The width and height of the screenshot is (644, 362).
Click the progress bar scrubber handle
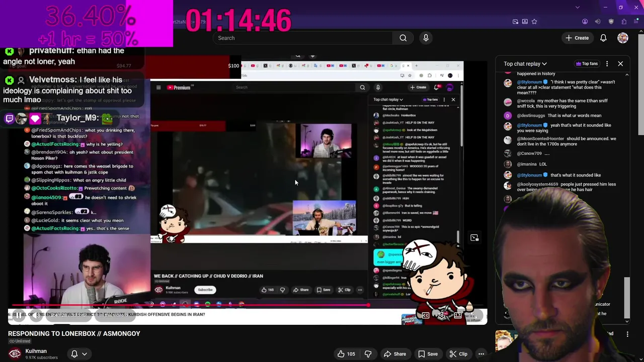click(369, 305)
